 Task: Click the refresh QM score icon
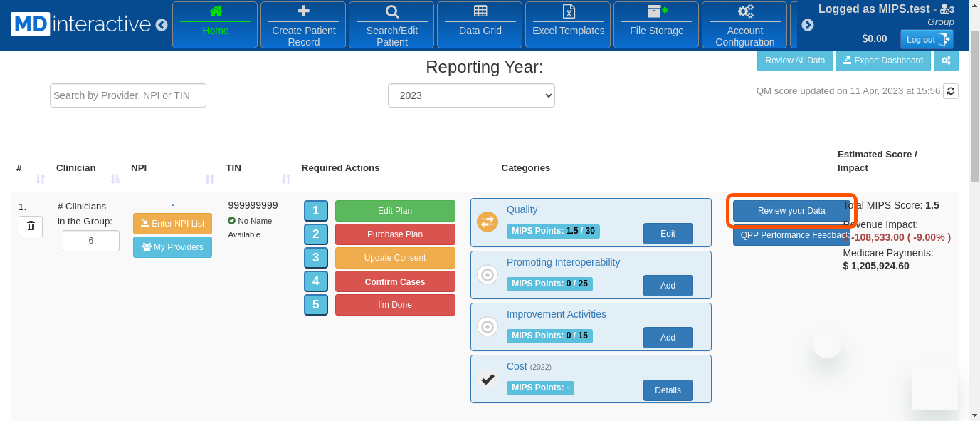tap(950, 91)
